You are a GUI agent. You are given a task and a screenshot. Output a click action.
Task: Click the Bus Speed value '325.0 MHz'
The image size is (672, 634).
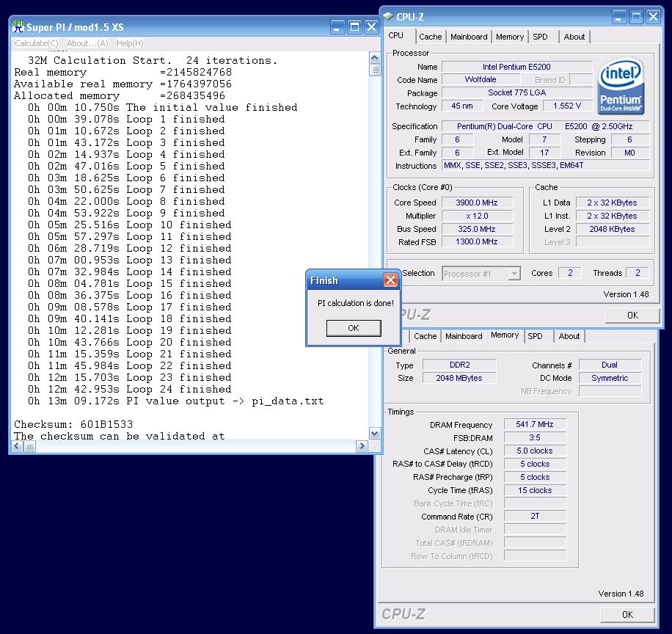(x=477, y=230)
